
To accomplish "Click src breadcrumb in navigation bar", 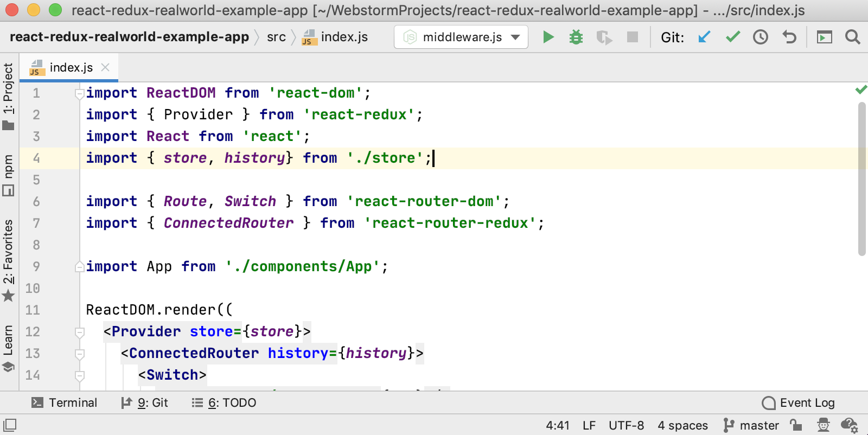I will click(x=276, y=37).
